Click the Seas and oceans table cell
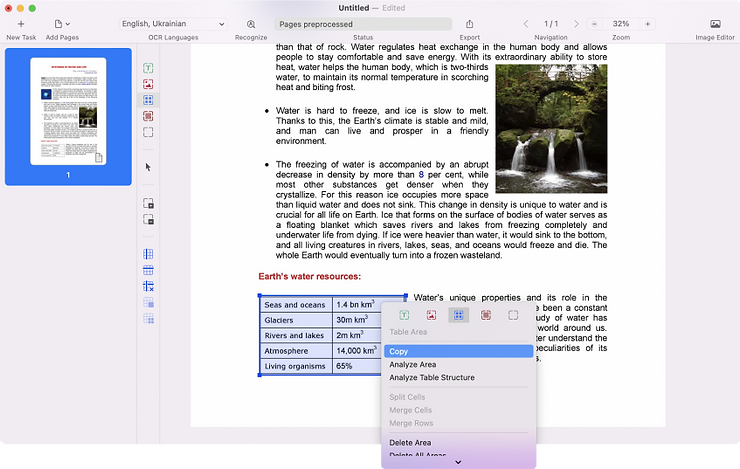 tap(296, 305)
